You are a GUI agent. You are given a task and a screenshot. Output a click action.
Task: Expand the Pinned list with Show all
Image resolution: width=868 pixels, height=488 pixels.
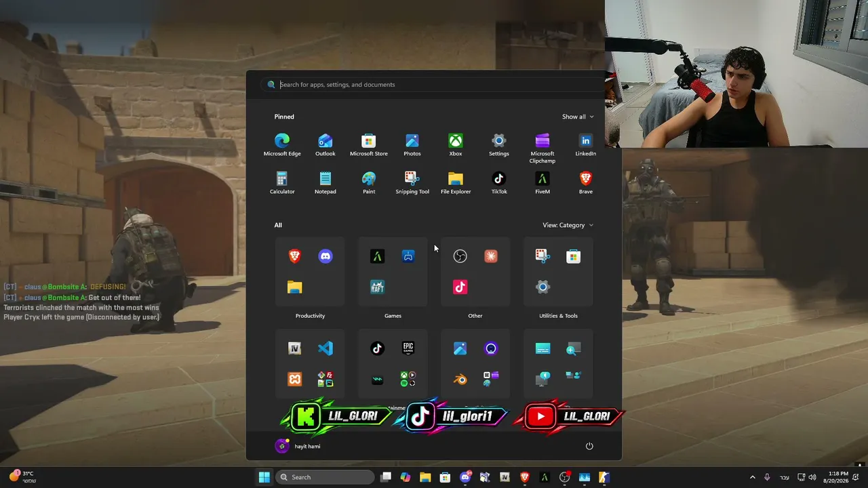pyautogui.click(x=578, y=117)
